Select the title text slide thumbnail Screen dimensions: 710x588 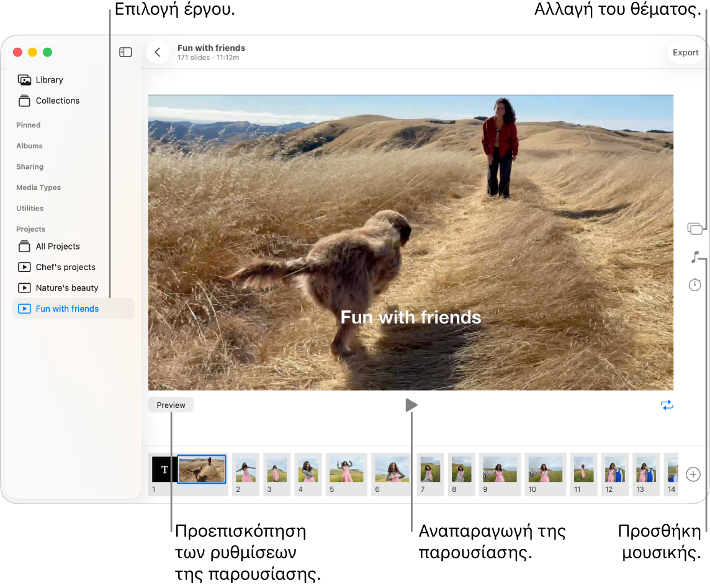(x=164, y=469)
